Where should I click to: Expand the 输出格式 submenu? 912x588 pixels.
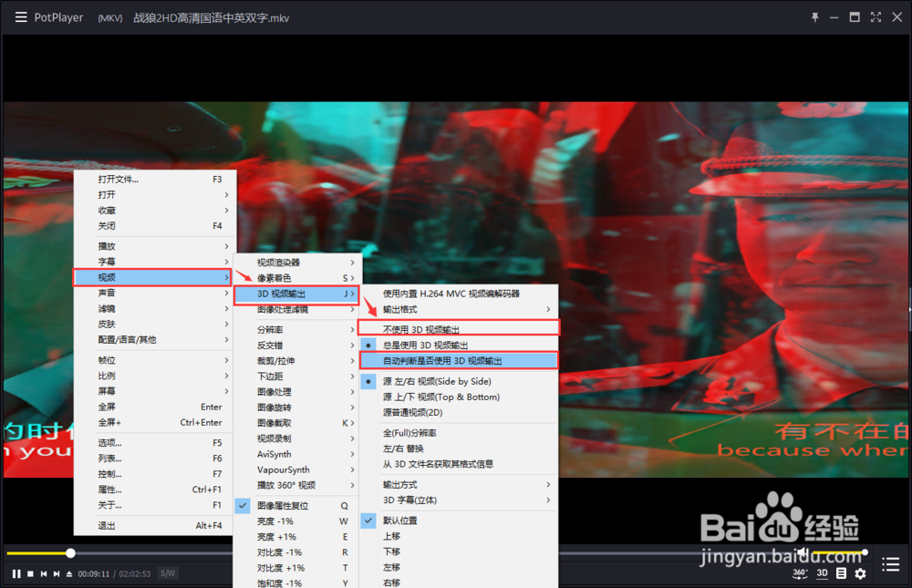pyautogui.click(x=459, y=309)
